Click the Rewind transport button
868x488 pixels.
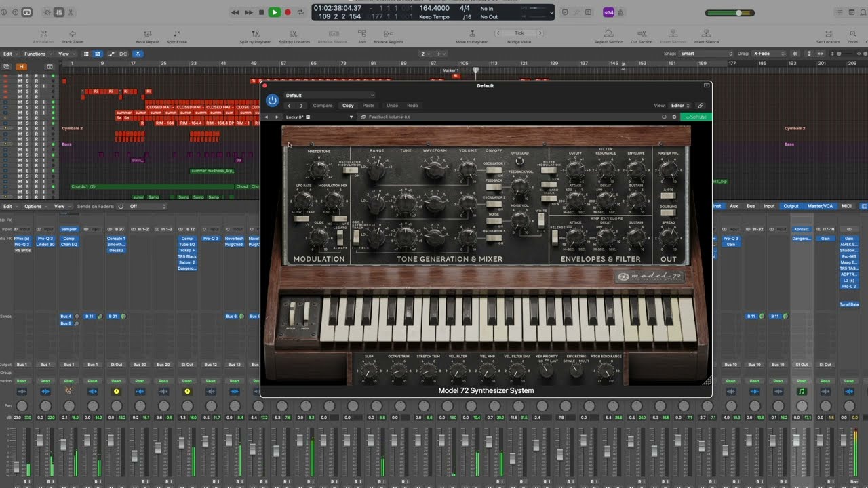pos(235,12)
